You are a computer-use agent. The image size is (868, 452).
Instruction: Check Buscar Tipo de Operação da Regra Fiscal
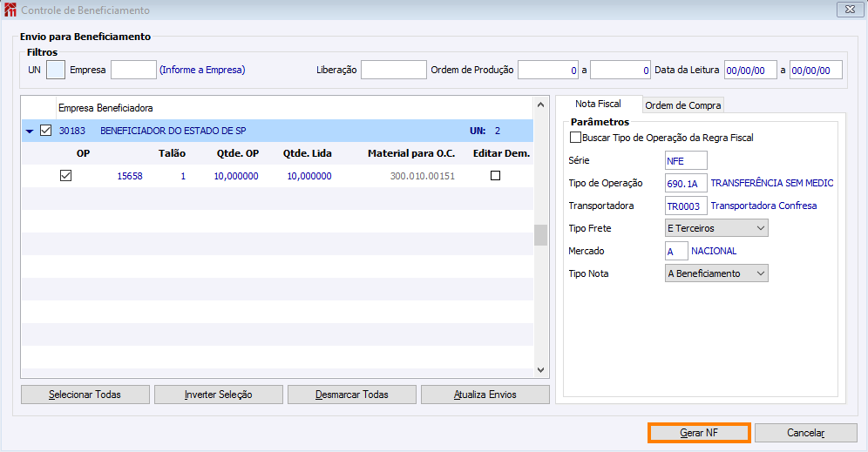(x=576, y=138)
